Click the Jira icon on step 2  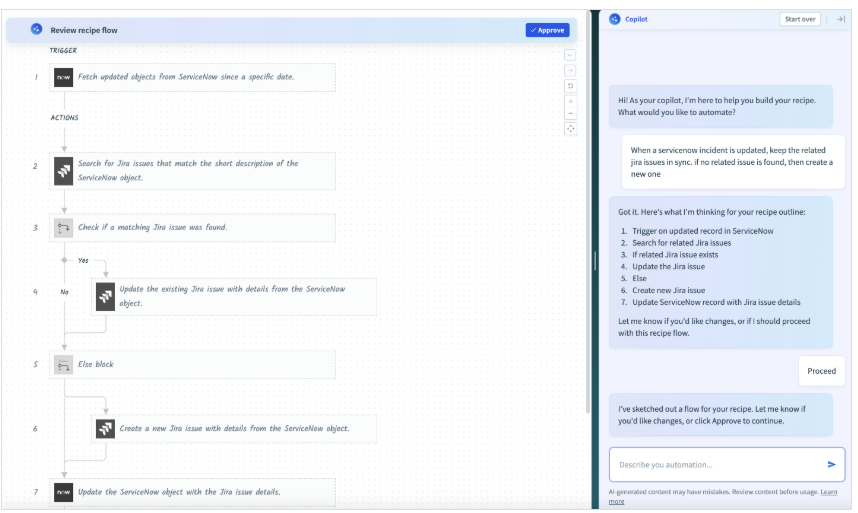click(63, 171)
